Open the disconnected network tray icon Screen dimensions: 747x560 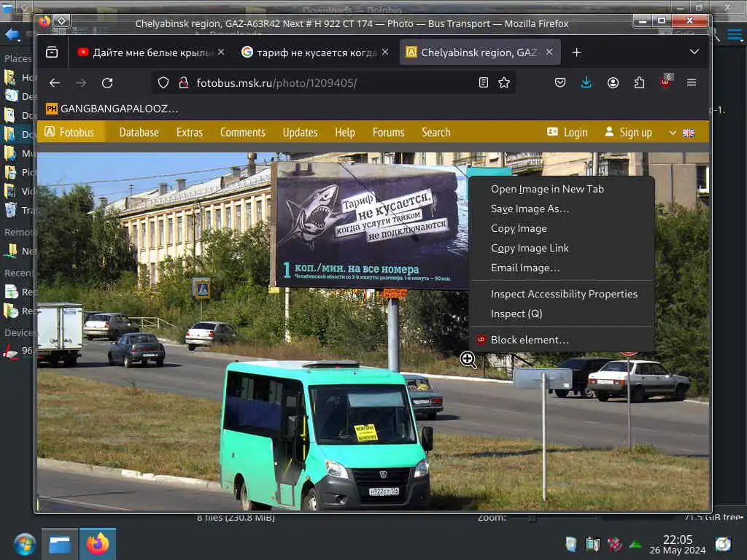click(x=614, y=544)
